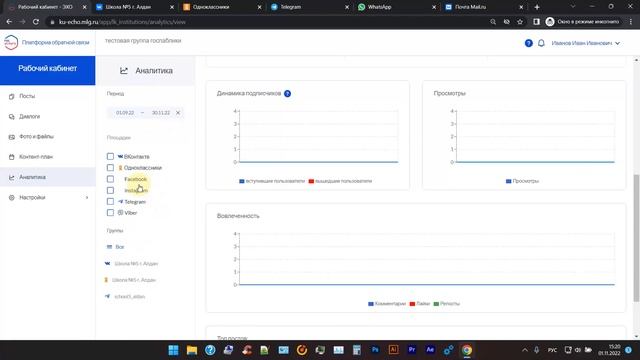Check the ВКонтакте platform checkbox
The width and height of the screenshot is (640, 360).
click(x=110, y=156)
